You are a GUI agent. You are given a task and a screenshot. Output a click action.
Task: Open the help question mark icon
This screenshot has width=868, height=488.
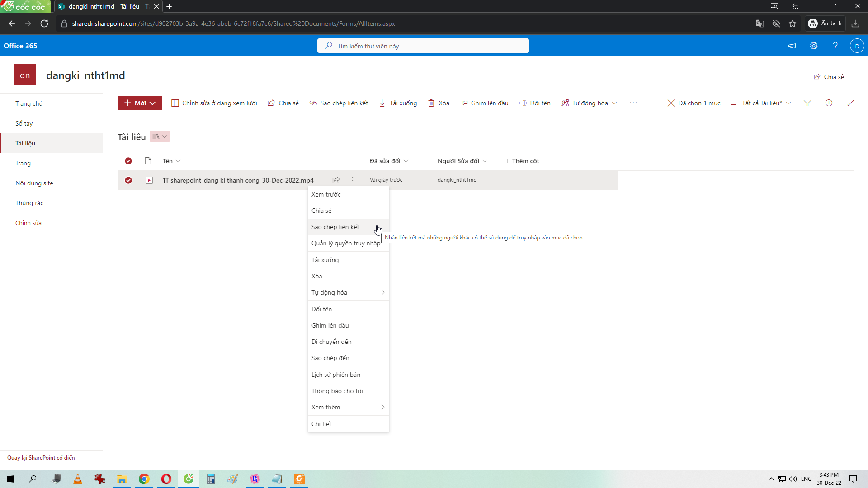(x=835, y=46)
